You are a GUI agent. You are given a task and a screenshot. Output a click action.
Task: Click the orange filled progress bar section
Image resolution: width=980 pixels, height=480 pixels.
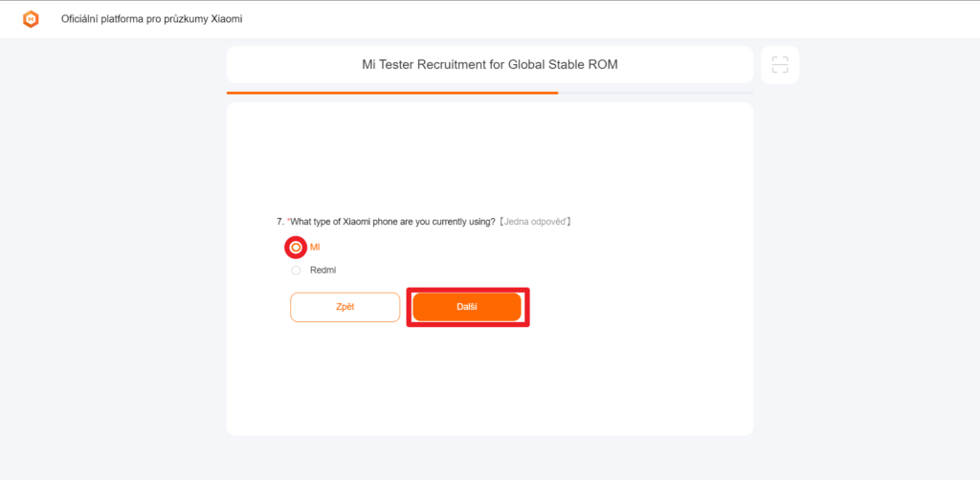tap(392, 93)
